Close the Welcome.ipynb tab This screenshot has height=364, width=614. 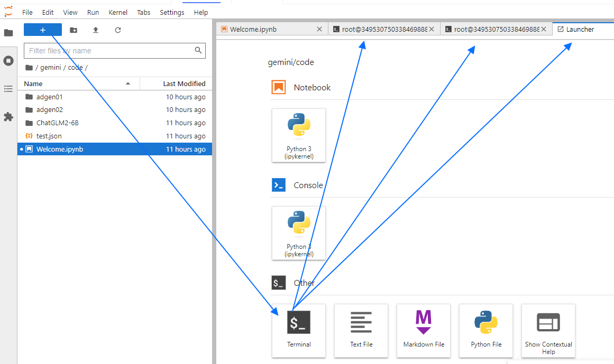click(319, 30)
